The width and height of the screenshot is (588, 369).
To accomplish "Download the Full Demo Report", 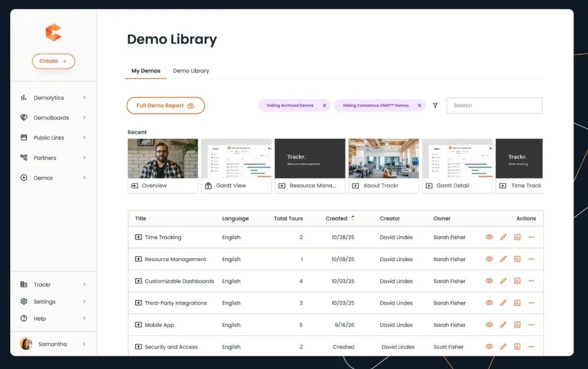I will click(165, 105).
